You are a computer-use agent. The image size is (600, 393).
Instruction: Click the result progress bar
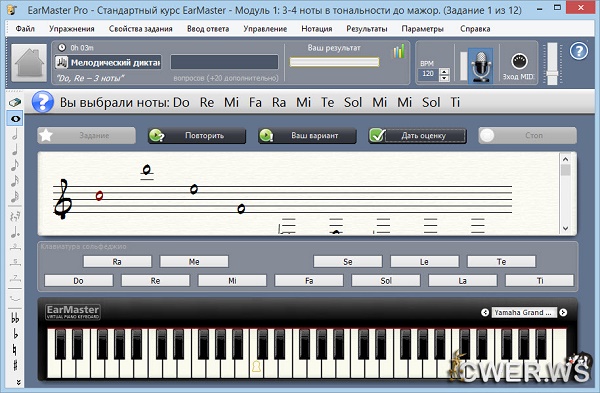click(x=334, y=62)
